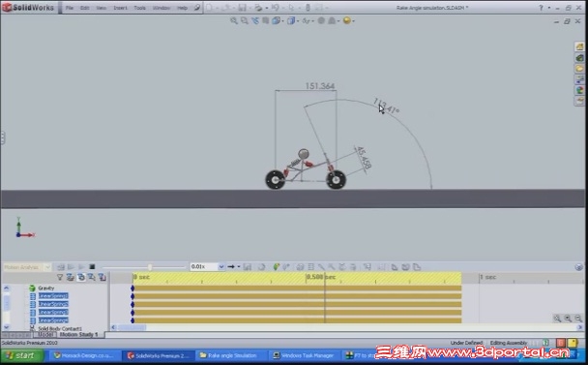Click the New document icon
This screenshot has width=588, height=365.
point(209,8)
